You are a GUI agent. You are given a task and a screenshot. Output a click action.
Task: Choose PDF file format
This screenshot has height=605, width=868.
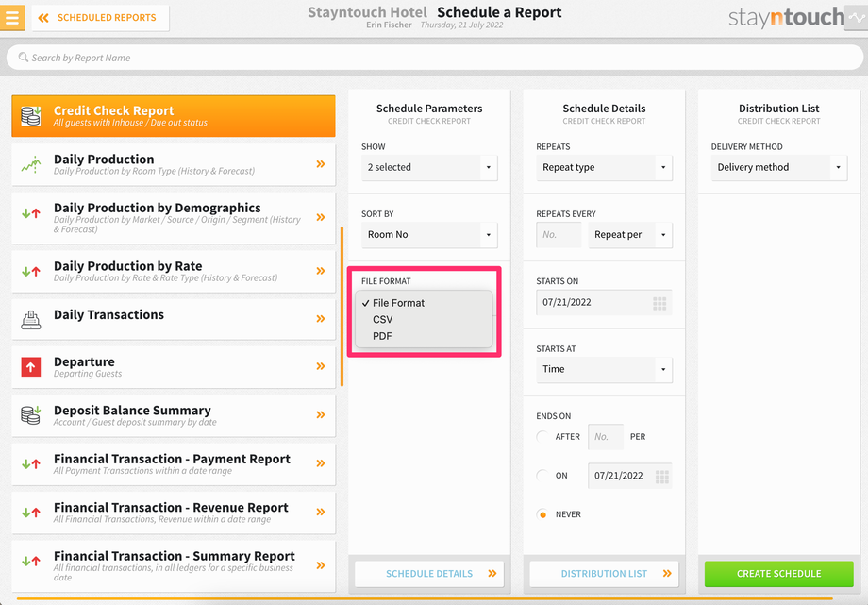[x=424, y=336]
